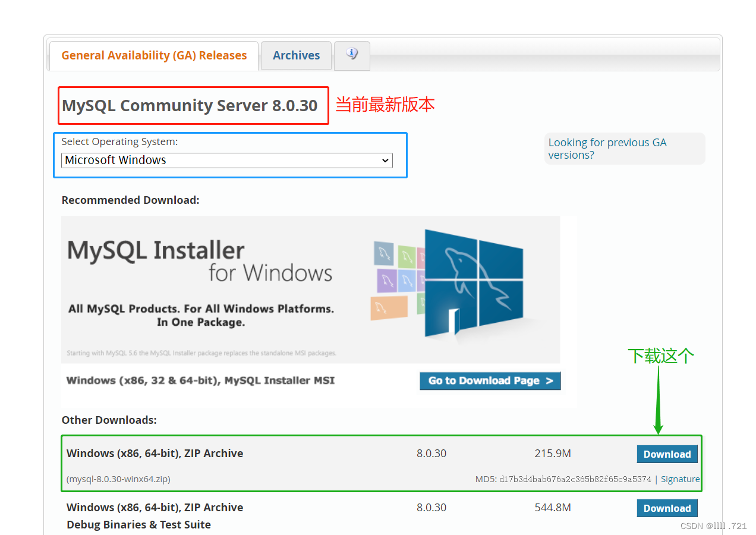
Task: Download the 215.9M ZIP Archive
Action: pos(667,454)
